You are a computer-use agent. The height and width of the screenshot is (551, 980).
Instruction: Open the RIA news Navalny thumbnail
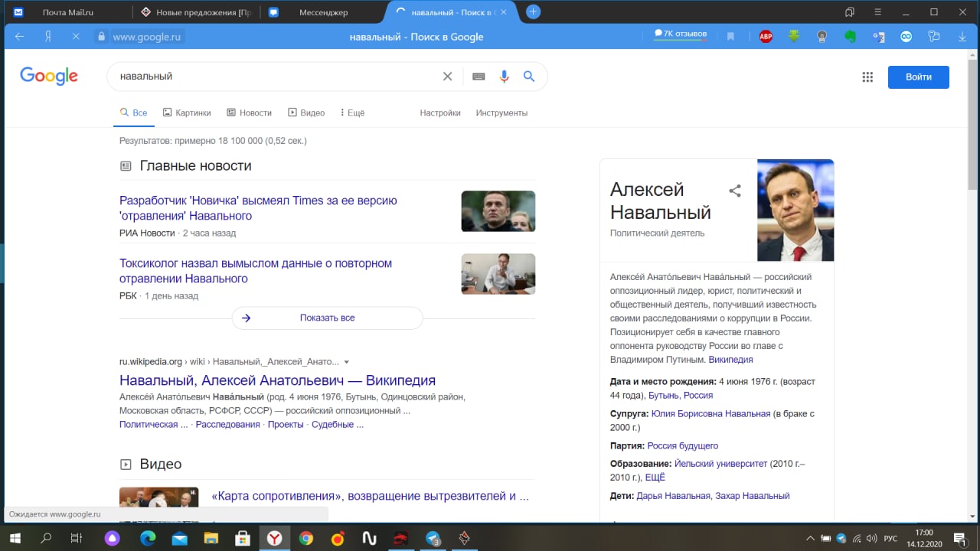[498, 211]
